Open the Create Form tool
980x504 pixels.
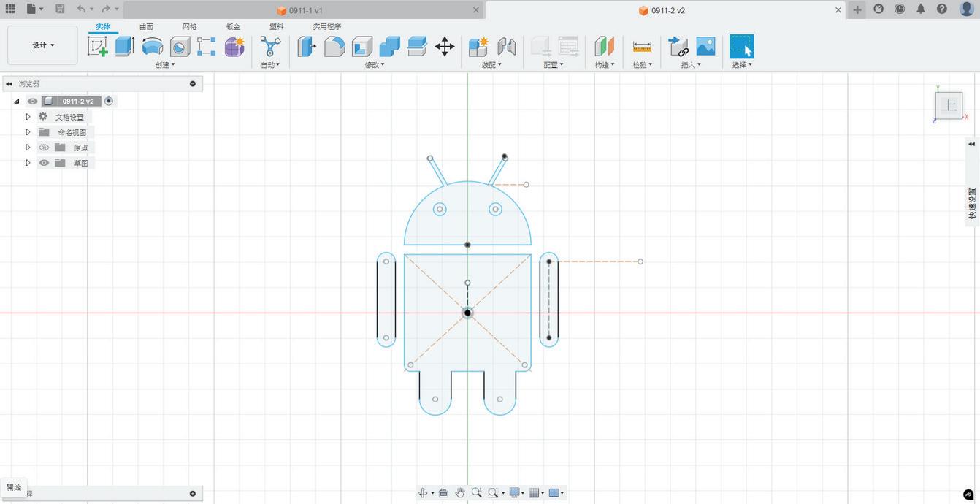[234, 46]
